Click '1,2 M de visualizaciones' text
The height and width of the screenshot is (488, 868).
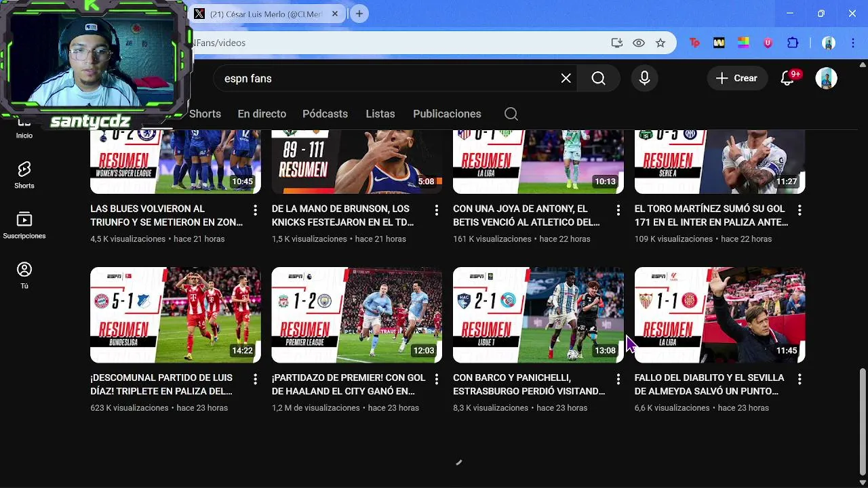[315, 408]
